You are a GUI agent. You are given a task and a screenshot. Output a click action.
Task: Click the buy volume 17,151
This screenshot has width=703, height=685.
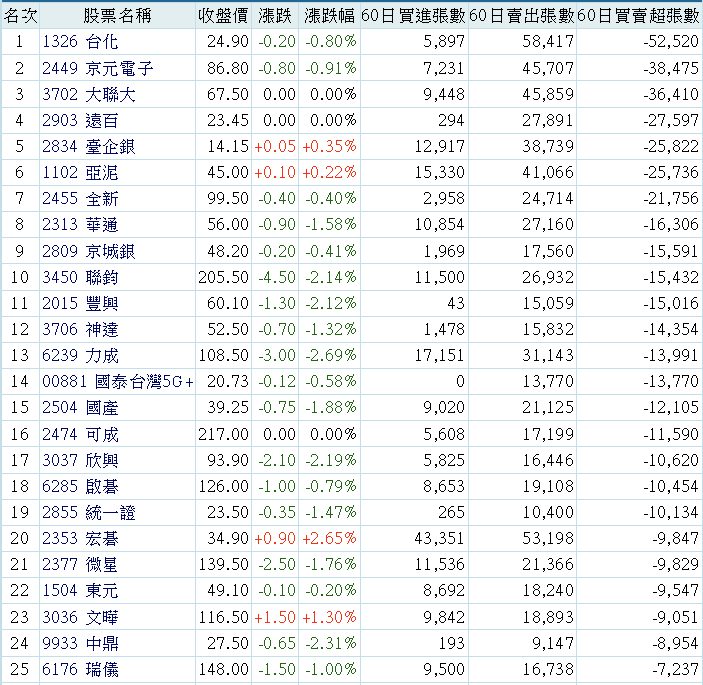(x=439, y=355)
